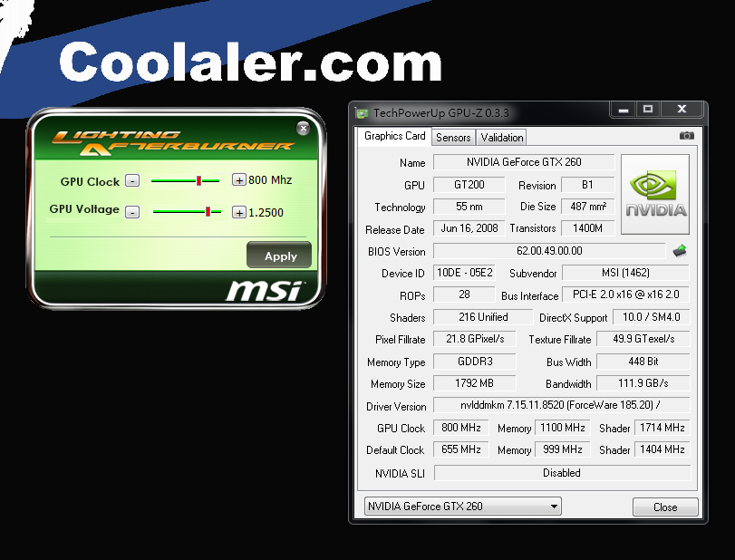Click the Die Size field 487 mm²

pos(587,207)
